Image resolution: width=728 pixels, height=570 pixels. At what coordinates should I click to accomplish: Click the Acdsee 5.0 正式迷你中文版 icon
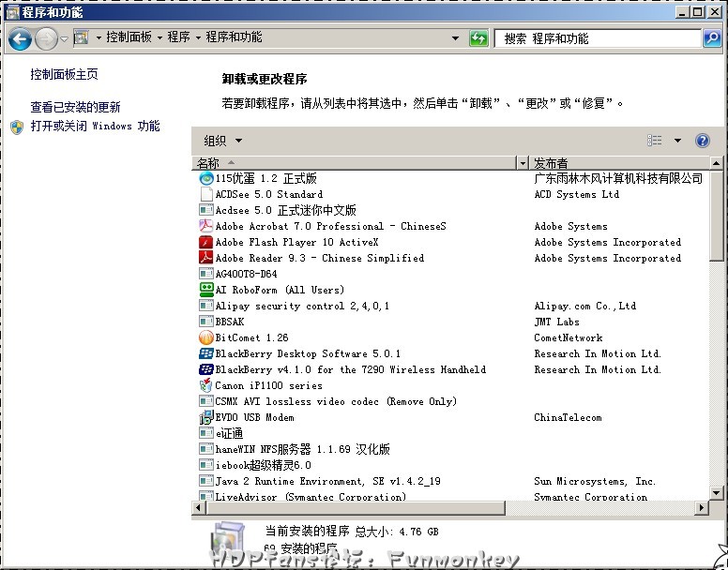click(206, 210)
